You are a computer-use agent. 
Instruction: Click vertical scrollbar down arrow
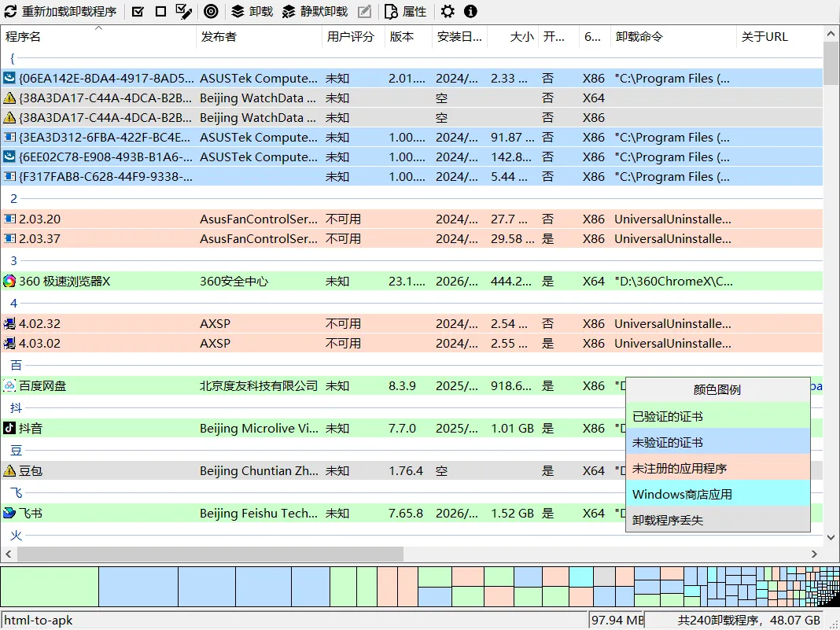[x=831, y=536]
